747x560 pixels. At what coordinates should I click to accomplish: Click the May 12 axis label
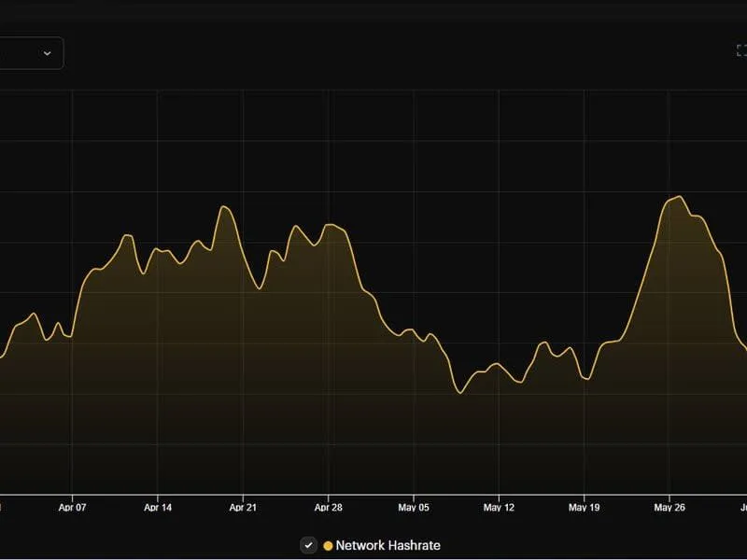tap(499, 508)
